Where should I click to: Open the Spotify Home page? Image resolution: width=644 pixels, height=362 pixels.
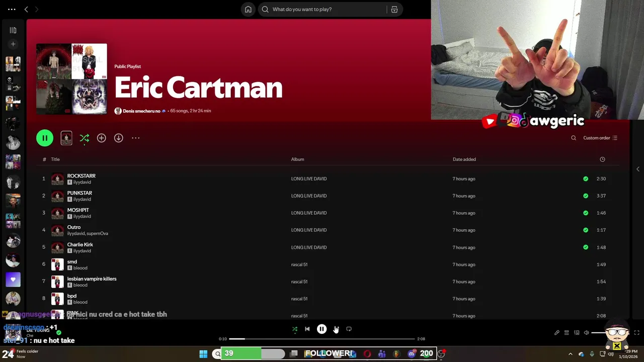[x=248, y=9]
